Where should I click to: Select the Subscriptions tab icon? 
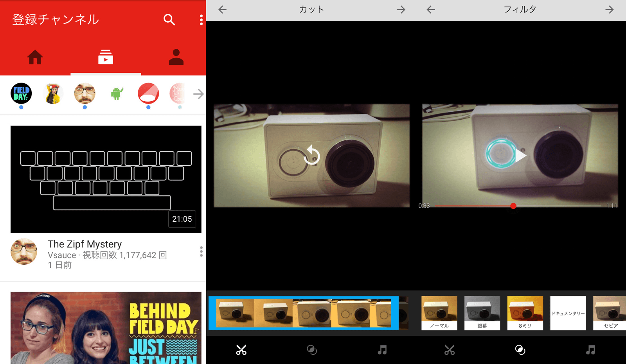click(x=106, y=57)
